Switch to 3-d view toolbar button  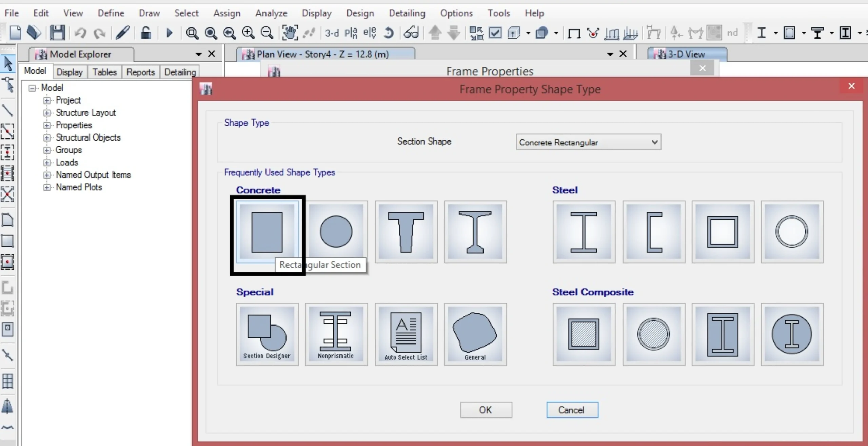tap(332, 33)
